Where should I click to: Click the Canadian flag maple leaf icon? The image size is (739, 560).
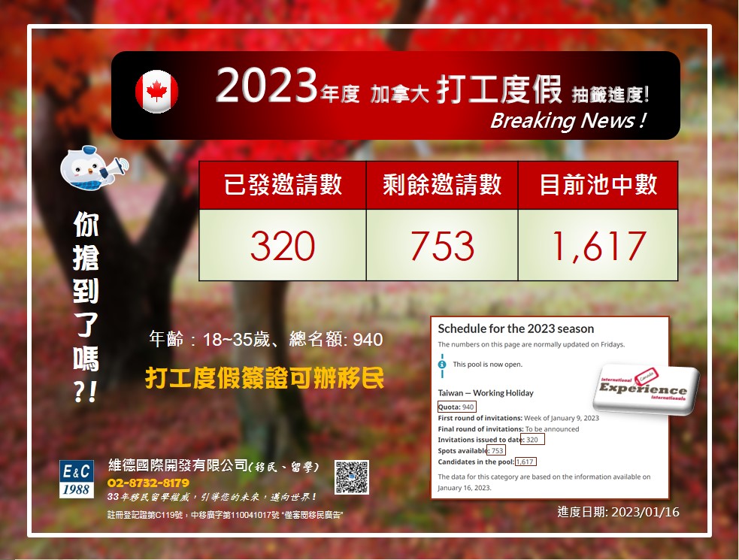pos(156,92)
